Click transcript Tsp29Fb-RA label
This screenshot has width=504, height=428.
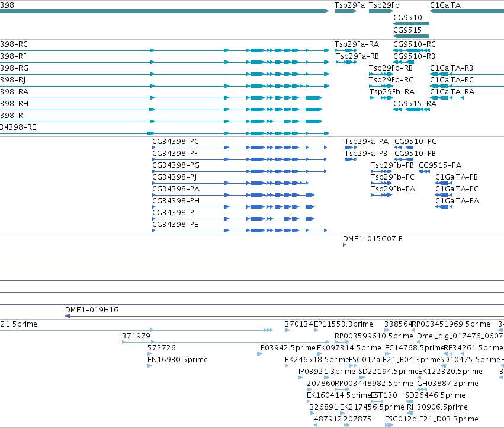coord(392,92)
